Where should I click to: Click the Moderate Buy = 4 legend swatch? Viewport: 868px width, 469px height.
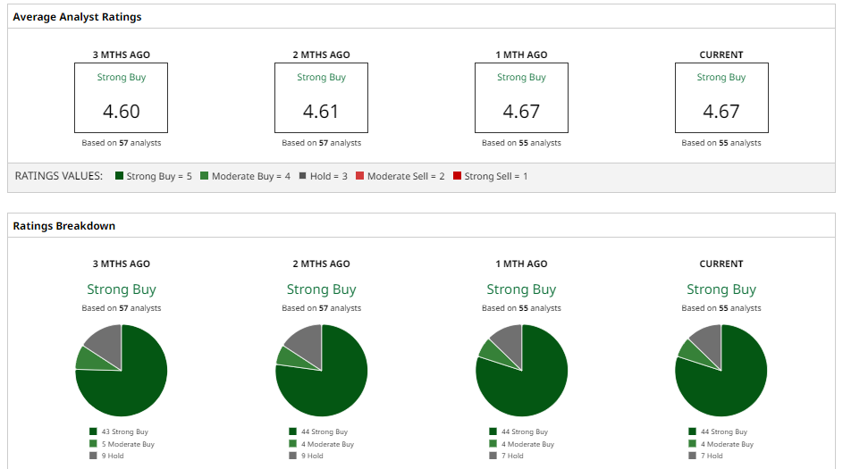coord(205,177)
